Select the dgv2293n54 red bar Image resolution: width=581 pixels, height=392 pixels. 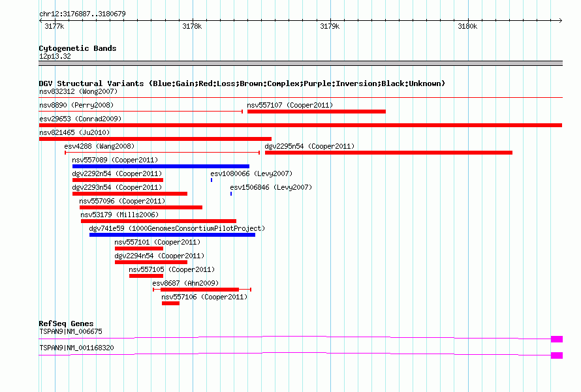point(130,194)
